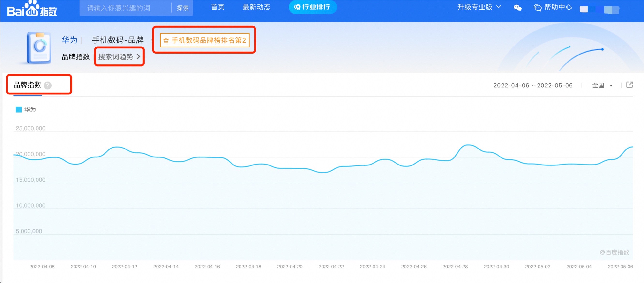The height and width of the screenshot is (283, 644).
Task: Click the 帮助中心 link
Action: 558,7
